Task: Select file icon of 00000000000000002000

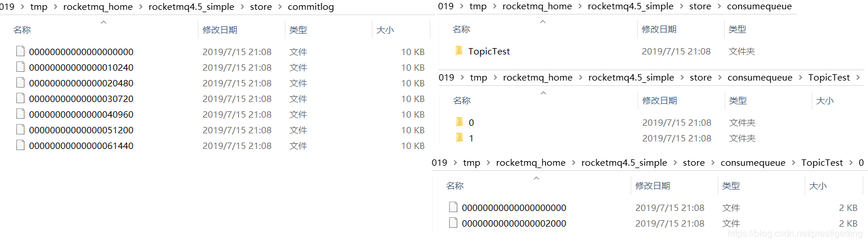Action: tap(454, 223)
